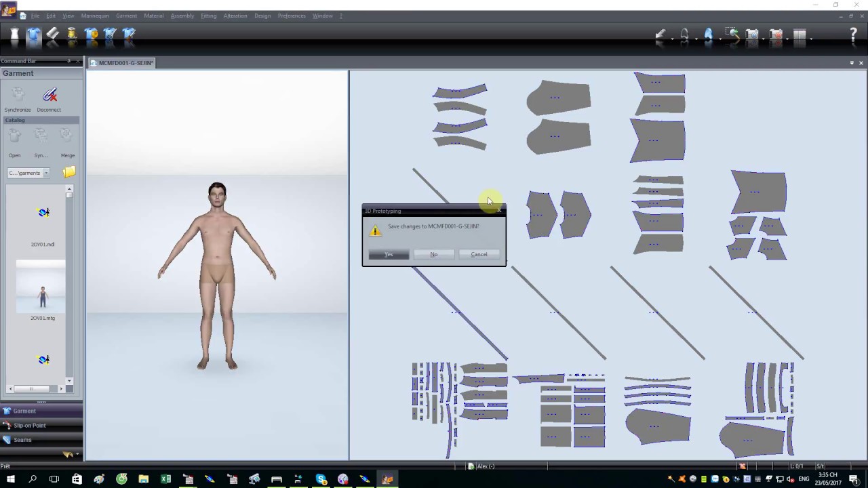This screenshot has height=488, width=868.
Task: Click Yes to save changes
Action: tap(389, 254)
